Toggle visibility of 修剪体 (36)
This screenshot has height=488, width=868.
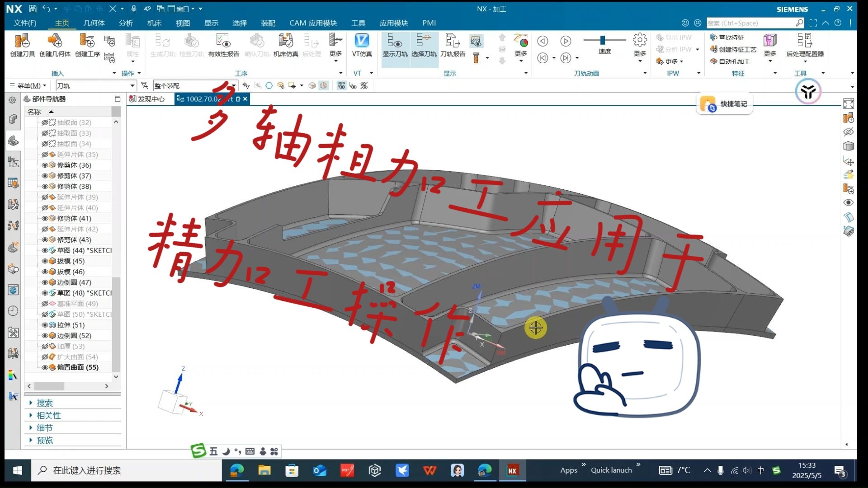[x=45, y=165]
